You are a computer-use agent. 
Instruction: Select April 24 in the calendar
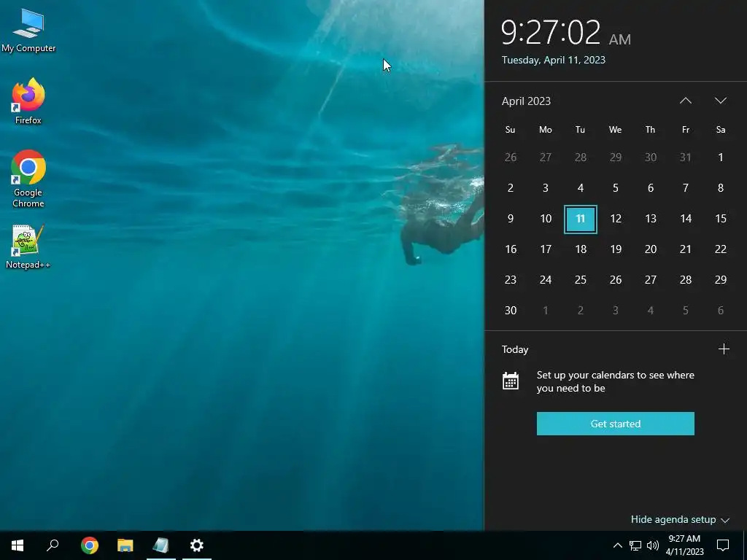coord(546,280)
